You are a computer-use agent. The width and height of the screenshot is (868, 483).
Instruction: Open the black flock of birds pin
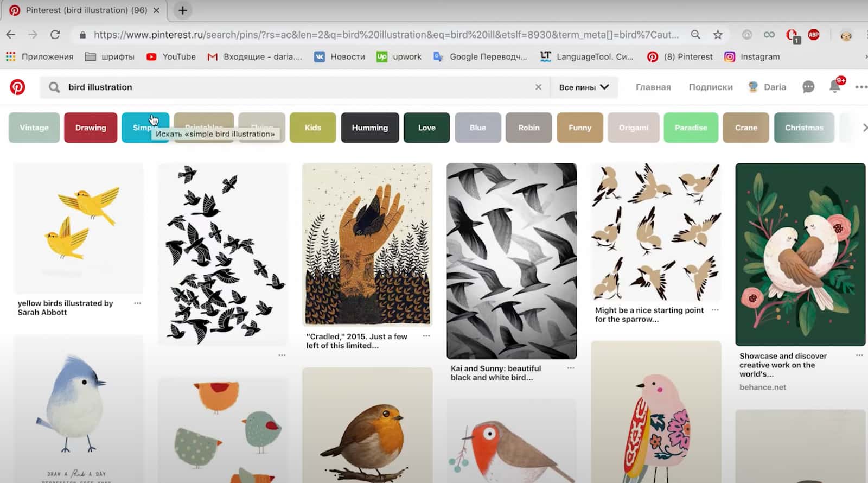pos(223,255)
